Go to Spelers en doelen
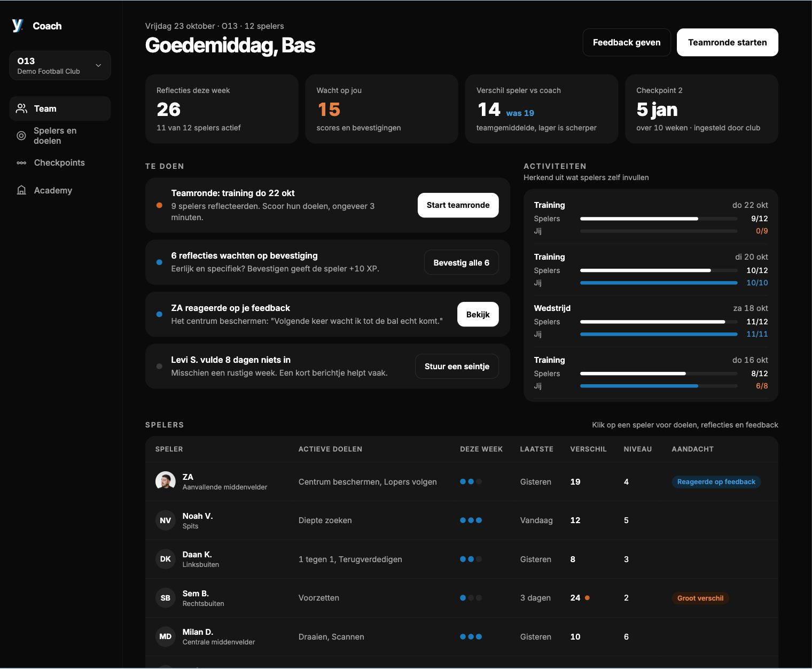Viewport: 812px width, 669px height. 60,136
